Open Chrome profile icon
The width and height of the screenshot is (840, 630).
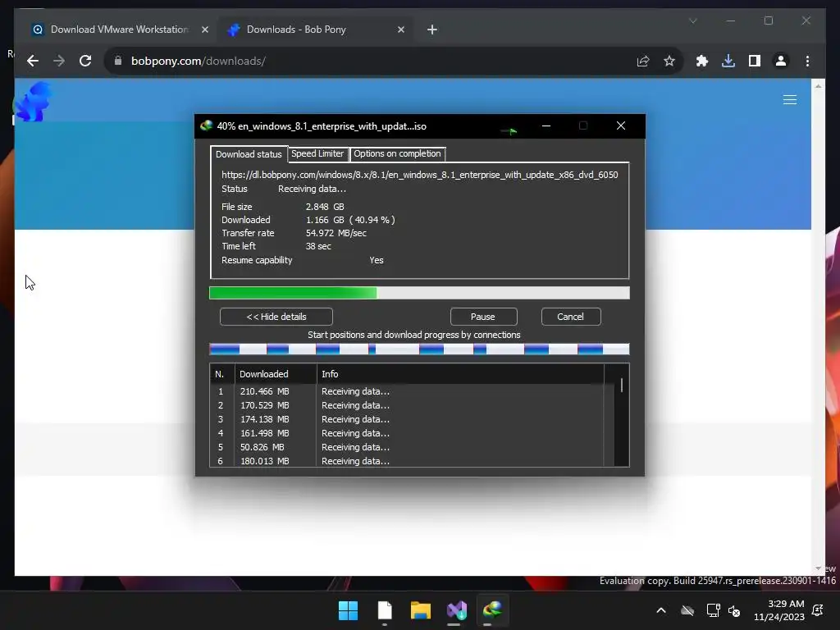[781, 61]
